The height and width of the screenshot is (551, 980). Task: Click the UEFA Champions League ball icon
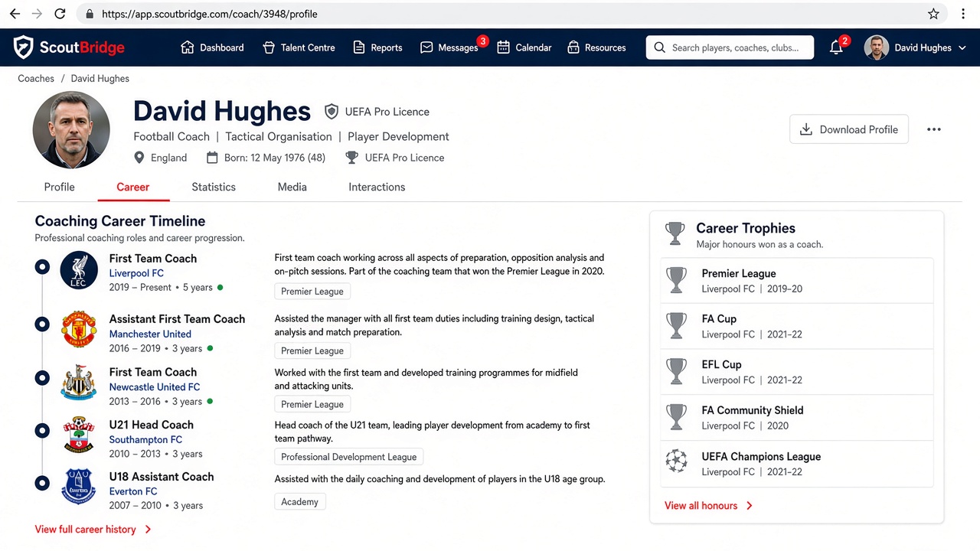[677, 461]
